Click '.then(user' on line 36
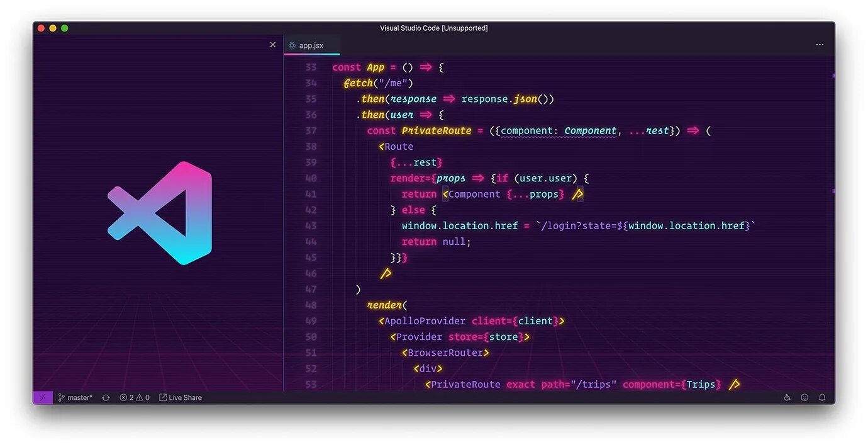 pyautogui.click(x=384, y=115)
